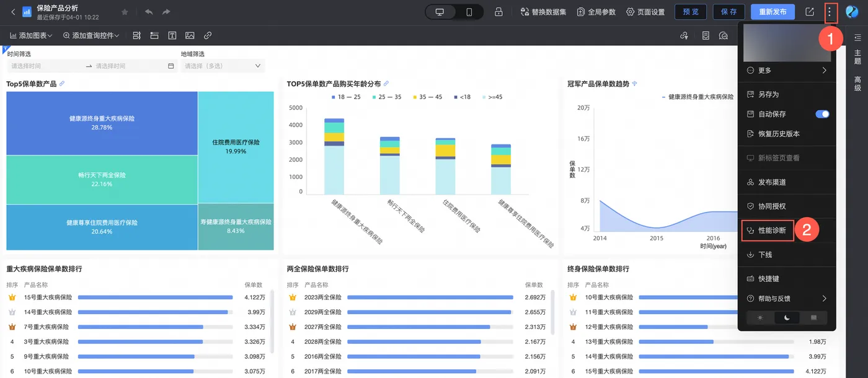Screen dimensions: 868x378
Task: Select the light theme mode button
Action: point(760,318)
